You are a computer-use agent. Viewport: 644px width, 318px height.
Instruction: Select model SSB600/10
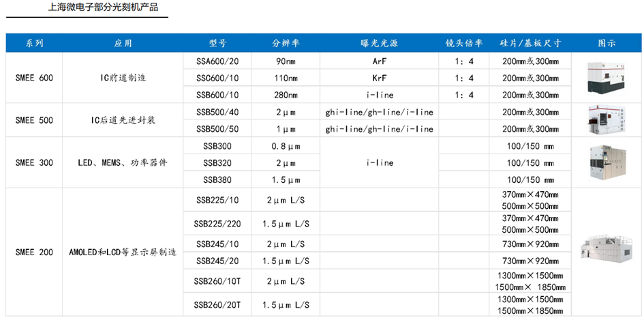tap(217, 95)
